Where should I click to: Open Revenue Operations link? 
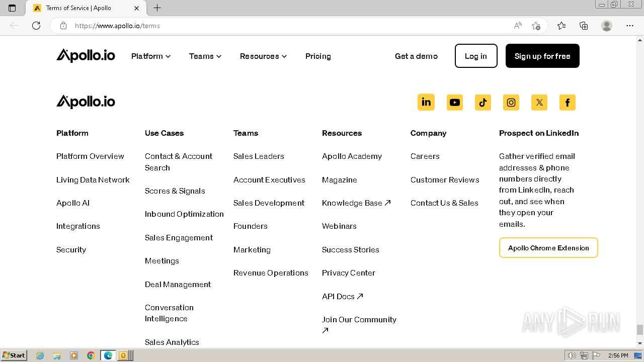[271, 273]
